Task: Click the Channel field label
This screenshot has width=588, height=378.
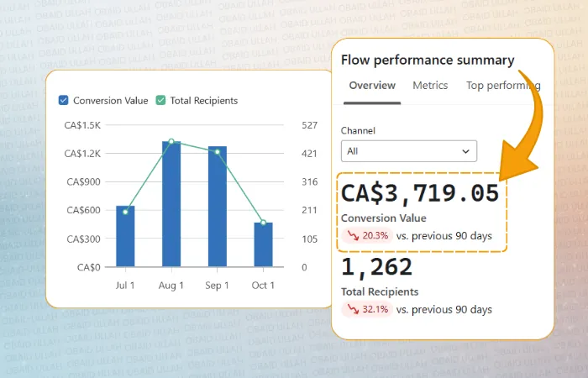Action: (x=358, y=130)
